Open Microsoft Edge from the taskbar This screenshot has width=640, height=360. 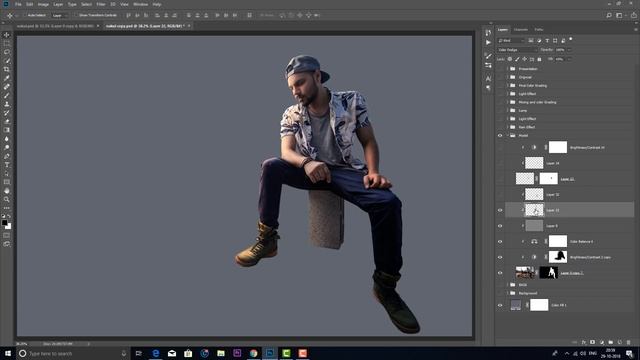[156, 353]
